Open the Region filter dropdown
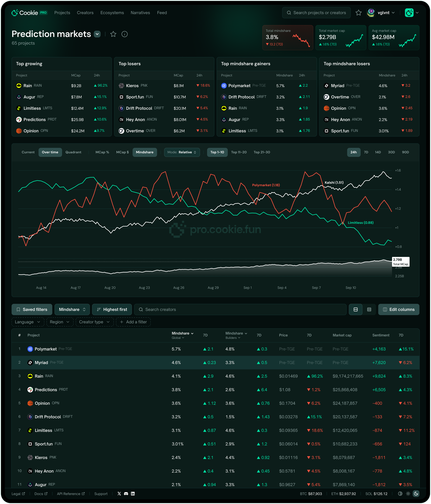Viewport: 431px width, 504px height. point(60,322)
